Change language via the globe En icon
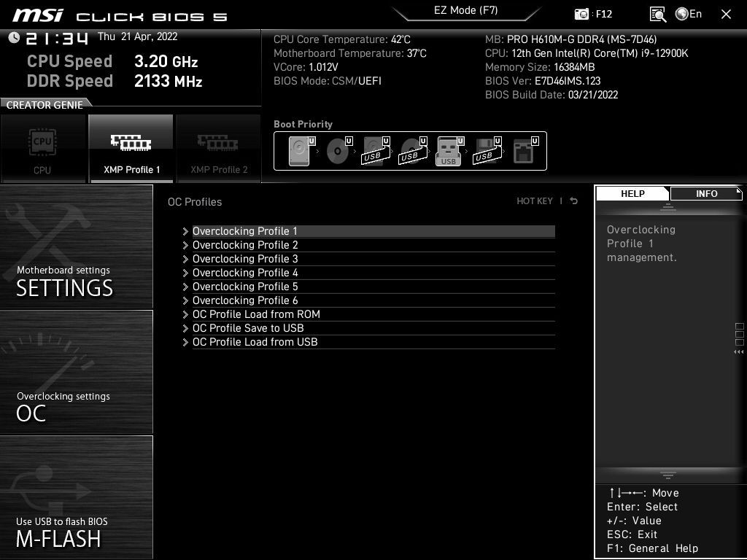The image size is (747, 560). coord(689,14)
